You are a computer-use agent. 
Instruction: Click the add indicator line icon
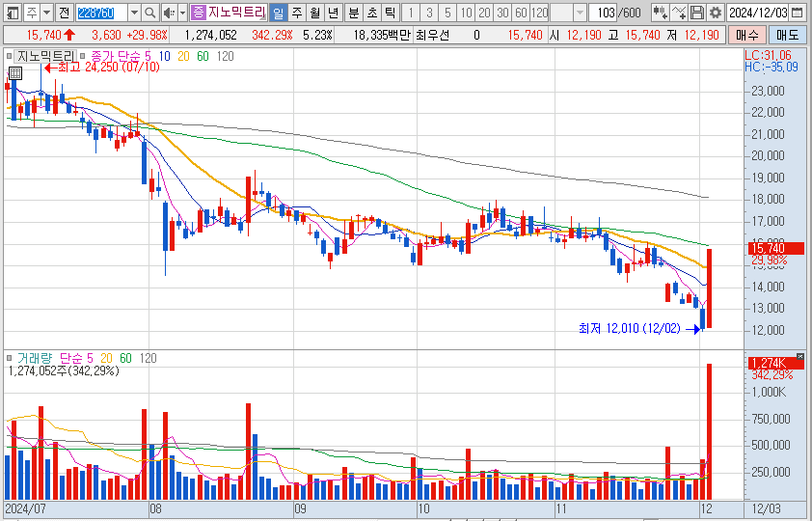679,12
